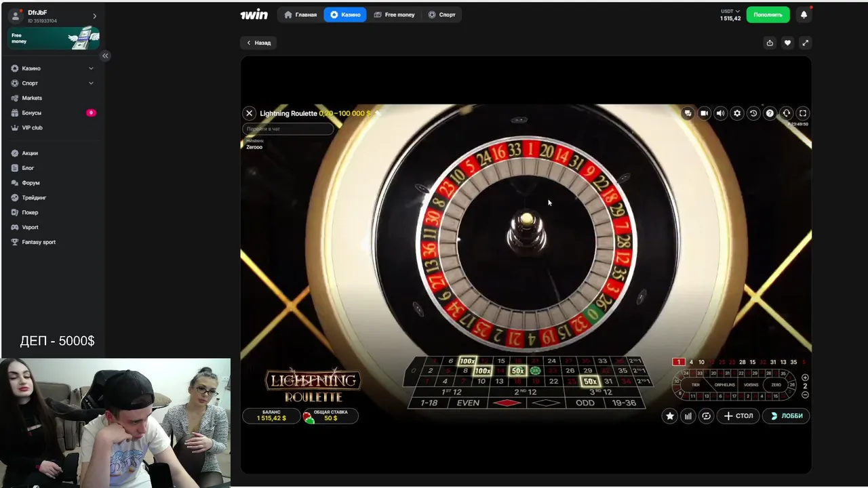Bet on the TIER racetrack section

pyautogui.click(x=695, y=385)
